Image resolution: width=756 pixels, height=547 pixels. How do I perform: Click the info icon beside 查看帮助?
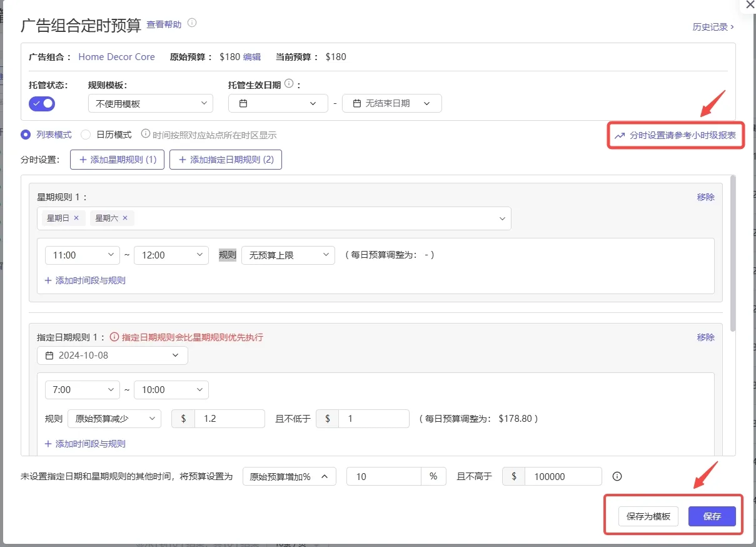(192, 23)
